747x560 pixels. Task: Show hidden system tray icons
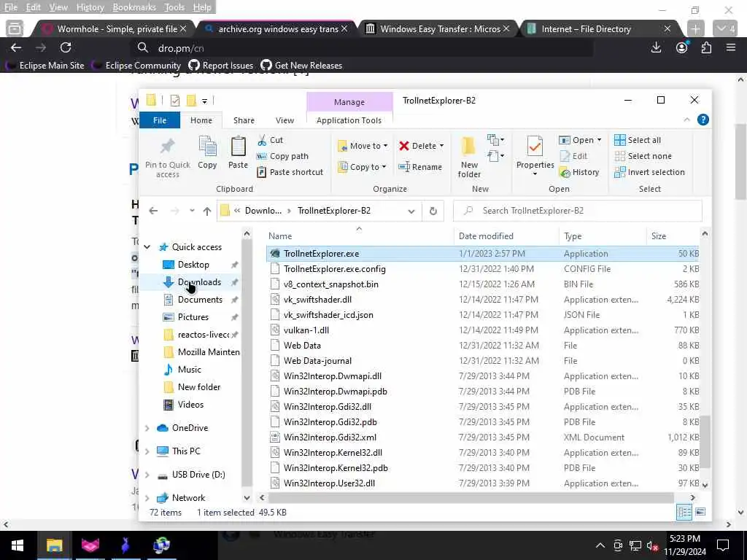tap(600, 545)
